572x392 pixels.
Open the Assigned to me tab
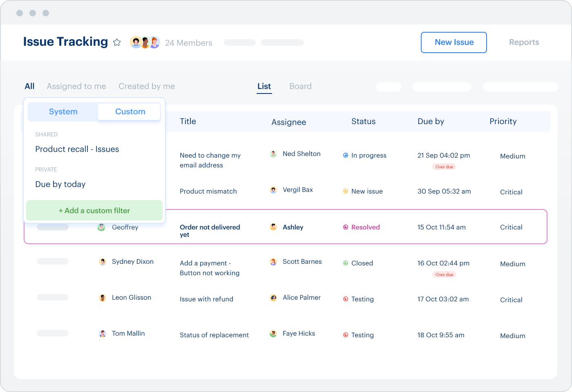point(76,86)
